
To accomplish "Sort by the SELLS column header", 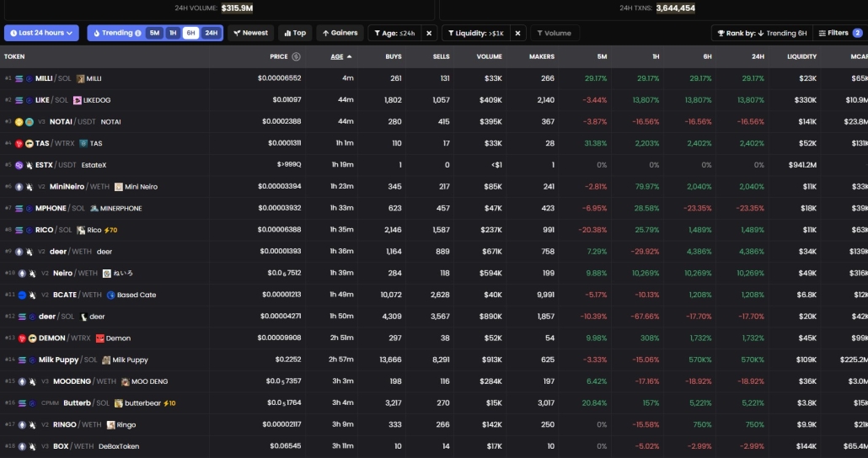I will [x=441, y=56].
